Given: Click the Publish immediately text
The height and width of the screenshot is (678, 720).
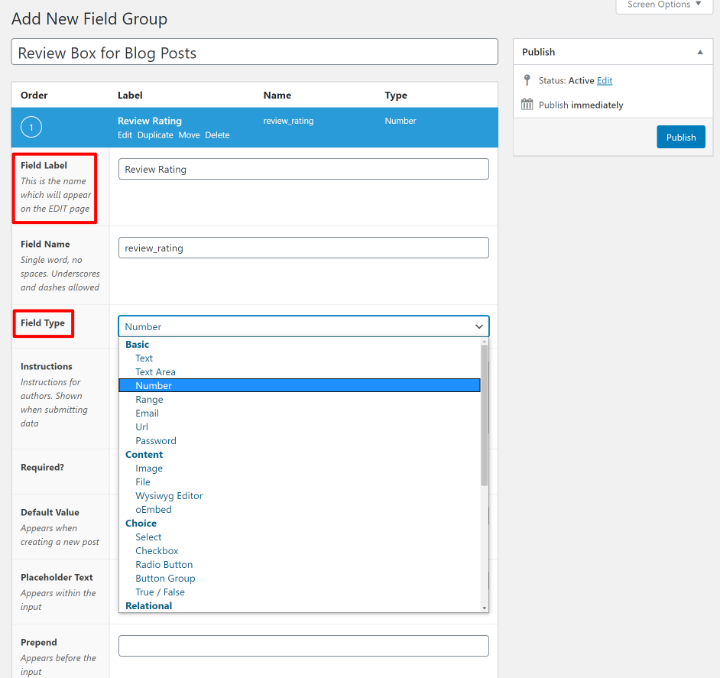Looking at the screenshot, I should click(581, 105).
